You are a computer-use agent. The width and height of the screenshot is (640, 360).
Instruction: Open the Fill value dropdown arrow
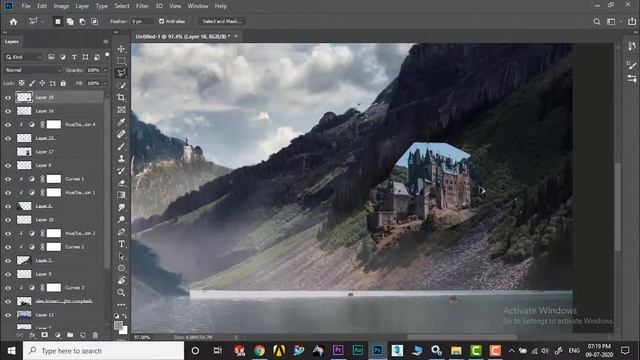point(106,83)
